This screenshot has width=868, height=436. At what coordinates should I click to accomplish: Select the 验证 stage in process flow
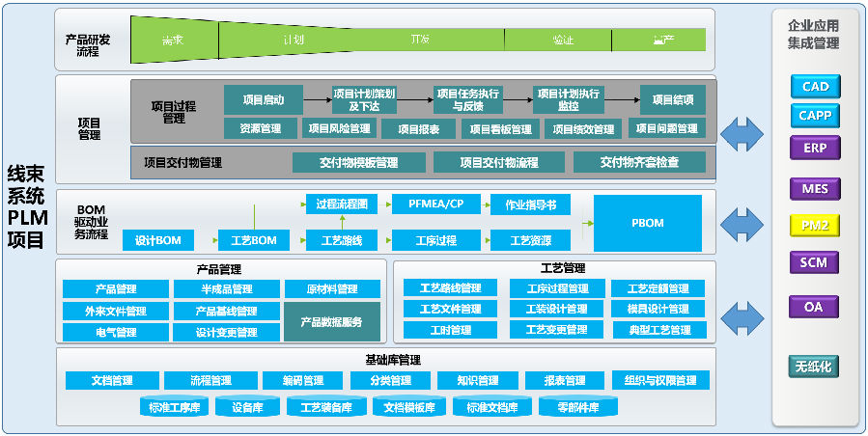point(558,40)
